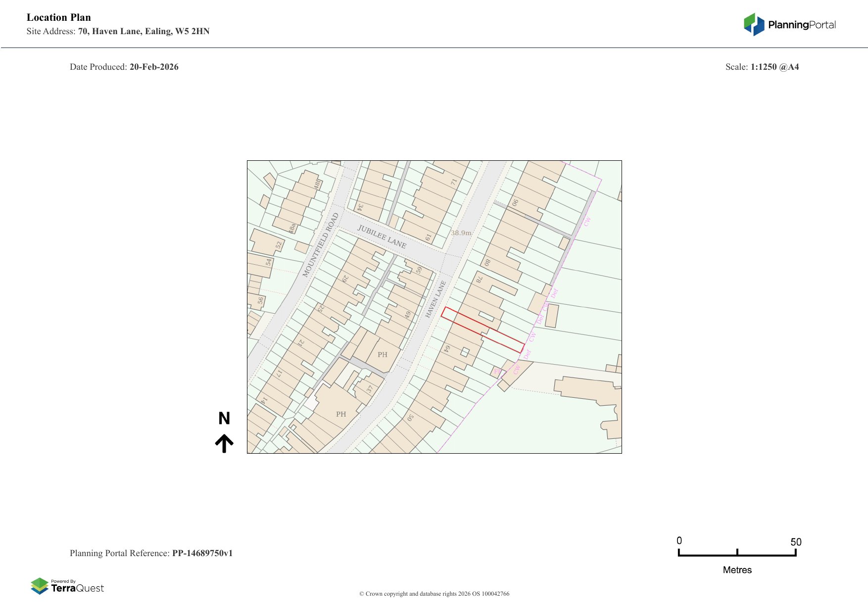Click the bold N compass letter
The image size is (868, 614).
[x=224, y=419]
